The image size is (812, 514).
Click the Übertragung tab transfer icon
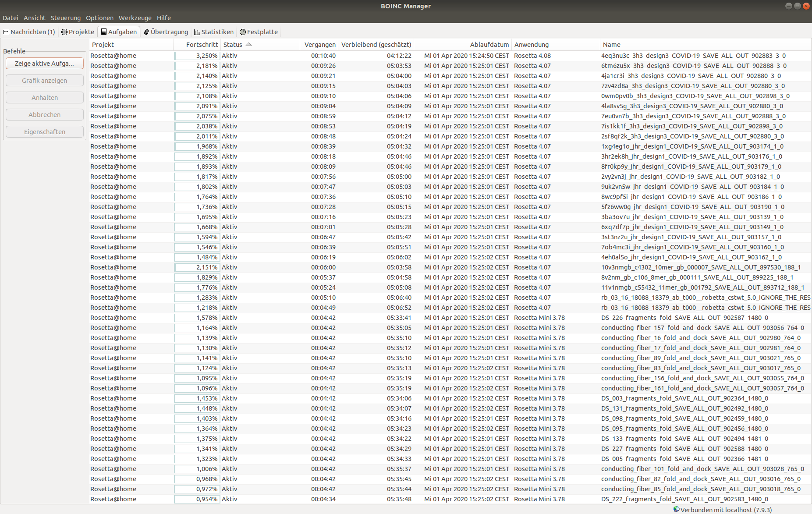(146, 32)
